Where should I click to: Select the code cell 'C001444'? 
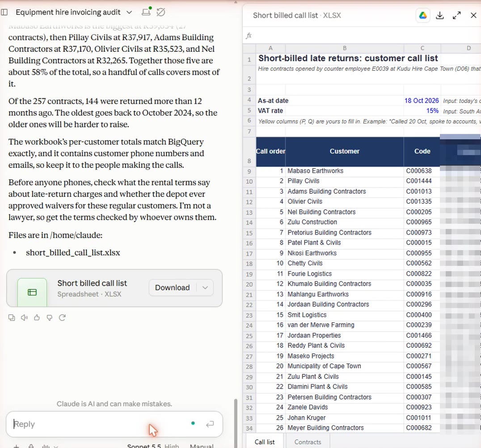(422, 181)
